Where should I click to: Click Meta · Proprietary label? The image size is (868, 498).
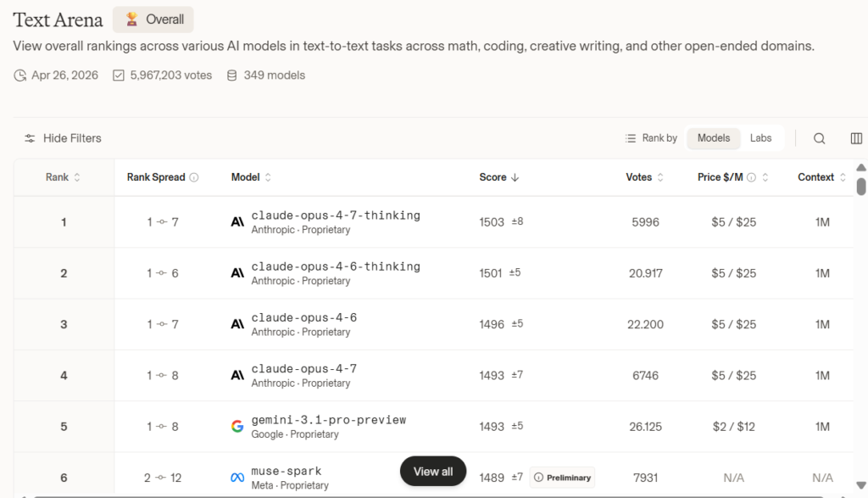point(290,485)
